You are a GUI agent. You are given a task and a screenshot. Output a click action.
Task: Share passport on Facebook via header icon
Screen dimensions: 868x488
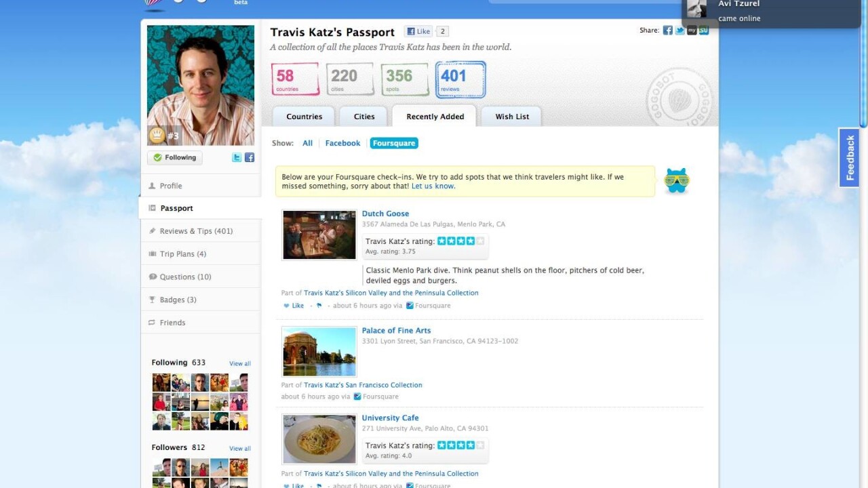668,30
